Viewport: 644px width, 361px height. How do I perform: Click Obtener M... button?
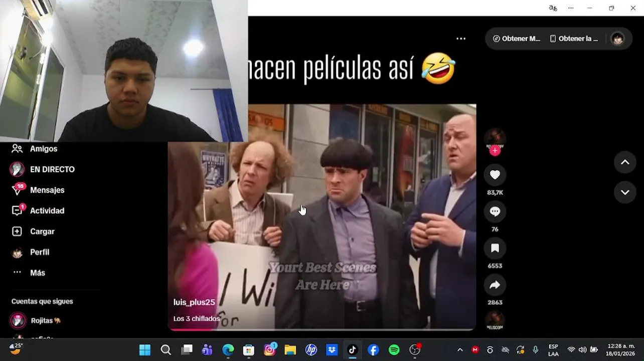click(516, 39)
